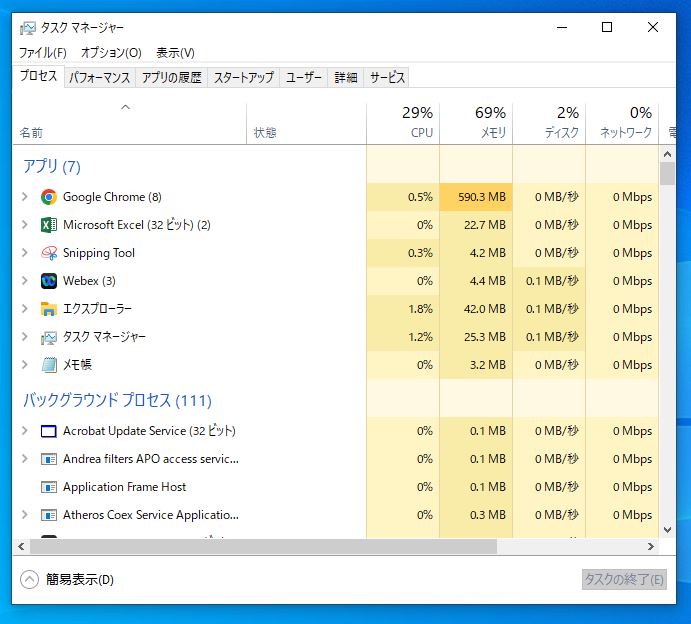
Task: Click the メモ帳 notepad icon
Action: (x=49, y=365)
